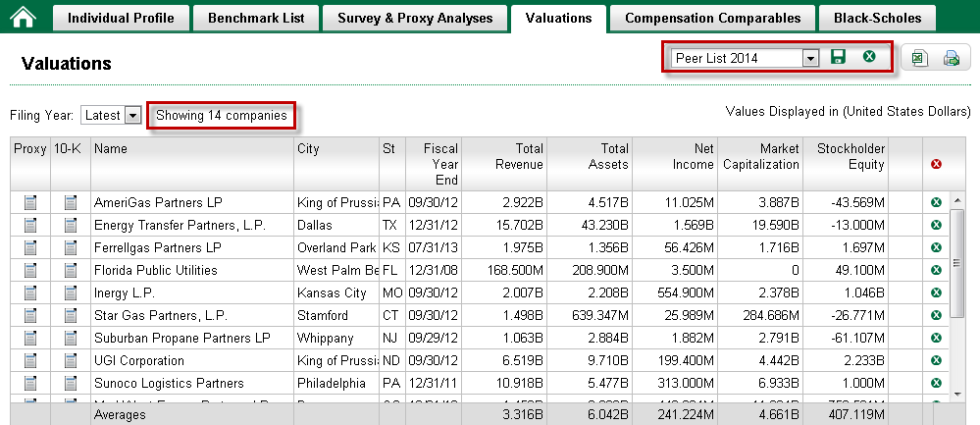Image resolution: width=980 pixels, height=425 pixels.
Task: Delete the peer list using green X
Action: click(869, 57)
